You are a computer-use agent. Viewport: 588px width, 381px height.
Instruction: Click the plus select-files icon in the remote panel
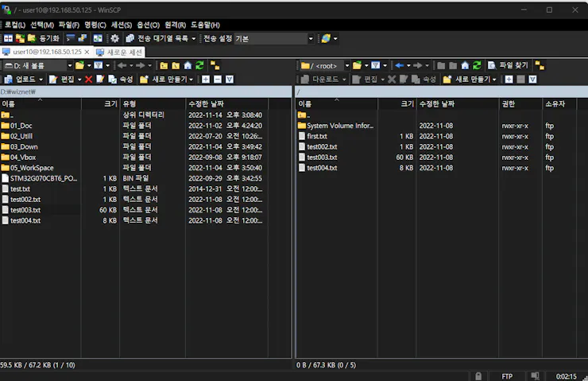point(509,80)
